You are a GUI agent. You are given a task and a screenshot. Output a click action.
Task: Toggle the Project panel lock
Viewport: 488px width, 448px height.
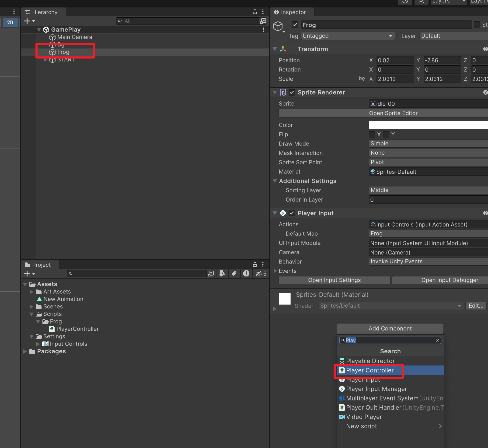[x=255, y=264]
